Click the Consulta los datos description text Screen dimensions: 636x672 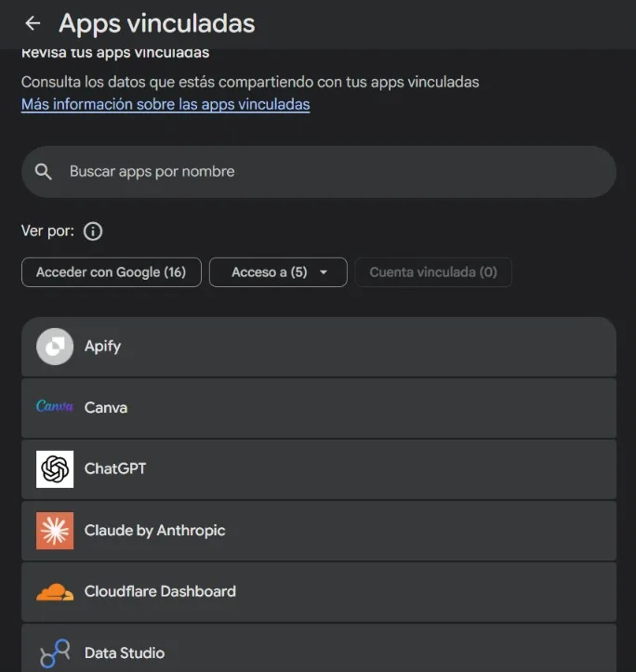250,82
